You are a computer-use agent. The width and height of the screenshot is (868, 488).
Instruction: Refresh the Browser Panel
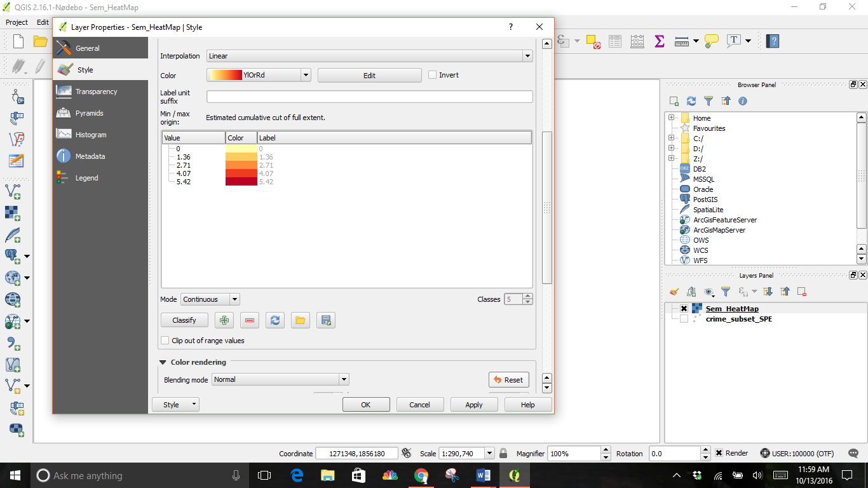(x=691, y=101)
